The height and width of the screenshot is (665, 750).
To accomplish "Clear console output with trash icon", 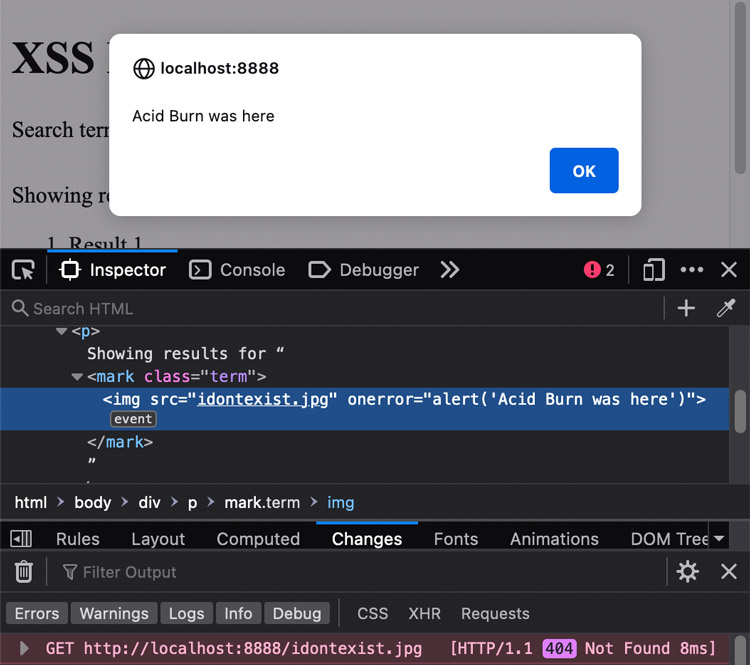I will point(23,572).
